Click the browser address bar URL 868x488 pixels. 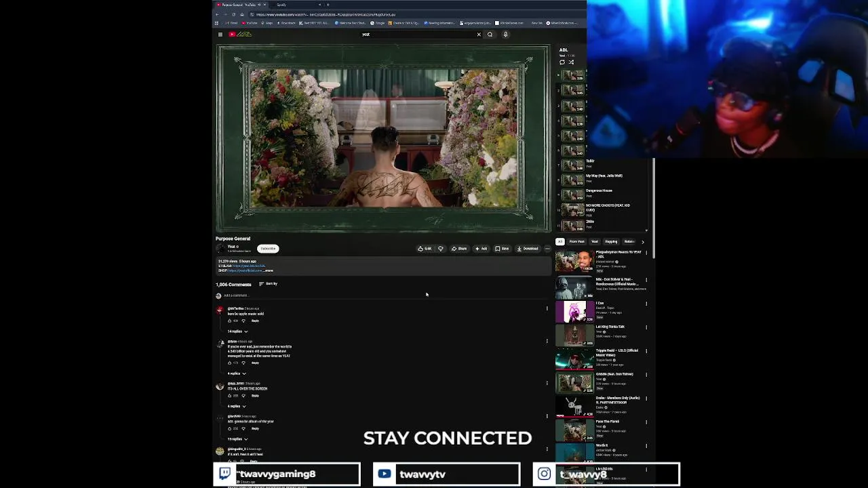[325, 14]
